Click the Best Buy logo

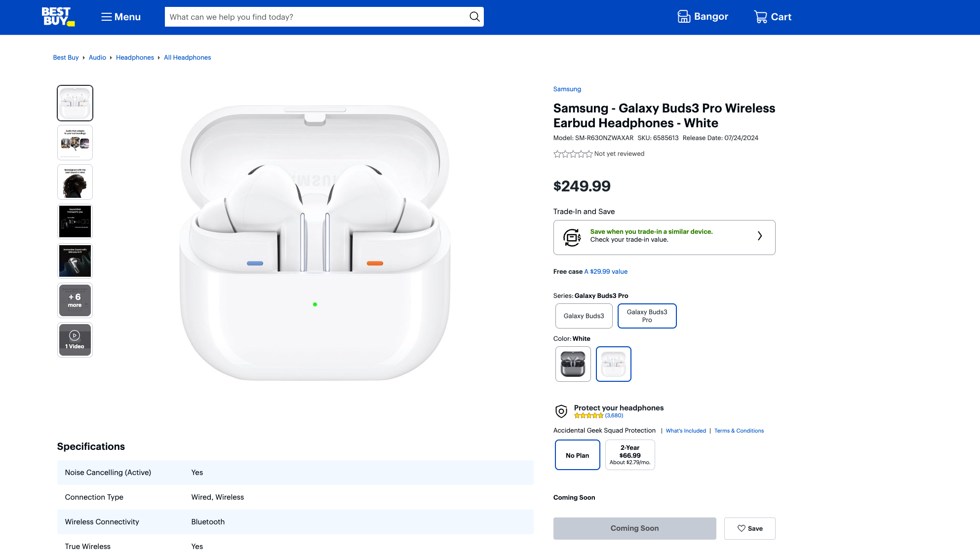click(57, 16)
